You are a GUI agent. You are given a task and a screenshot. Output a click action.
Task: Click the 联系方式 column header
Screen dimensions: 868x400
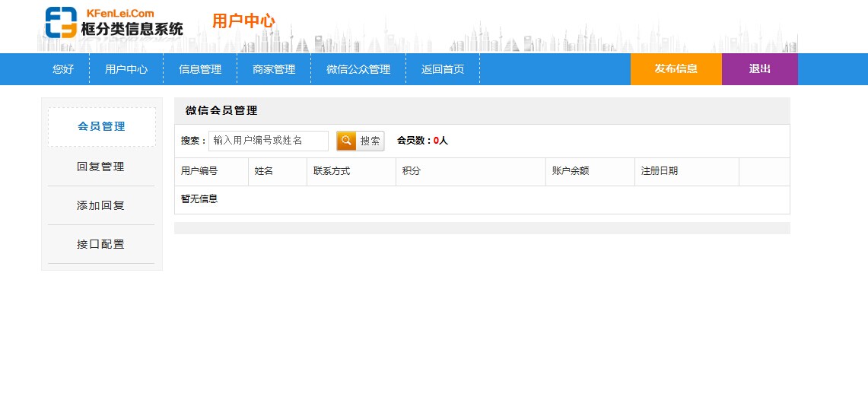tap(332, 171)
